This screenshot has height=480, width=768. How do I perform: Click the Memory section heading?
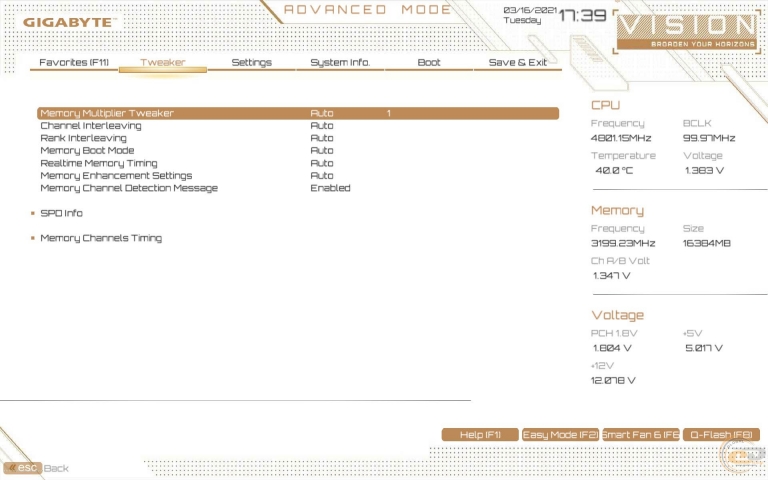tap(617, 211)
